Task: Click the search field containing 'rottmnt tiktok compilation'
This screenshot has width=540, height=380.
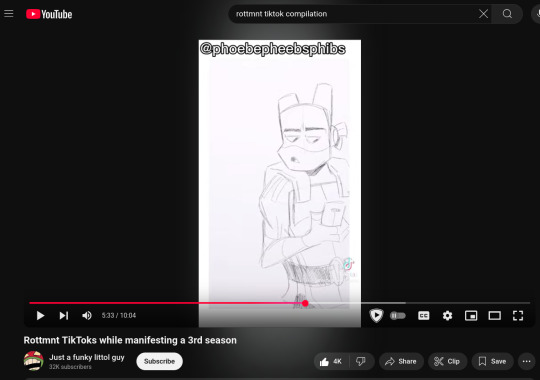Action: click(355, 14)
